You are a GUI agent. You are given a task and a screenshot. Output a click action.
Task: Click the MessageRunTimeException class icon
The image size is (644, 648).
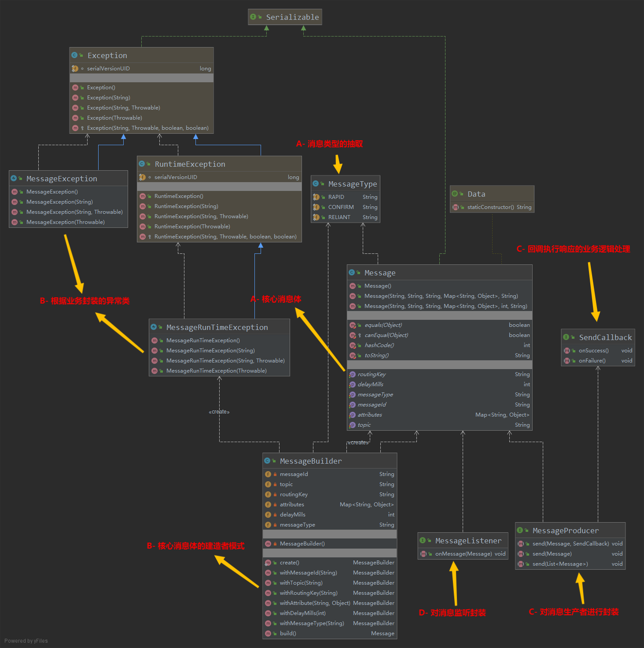(154, 327)
